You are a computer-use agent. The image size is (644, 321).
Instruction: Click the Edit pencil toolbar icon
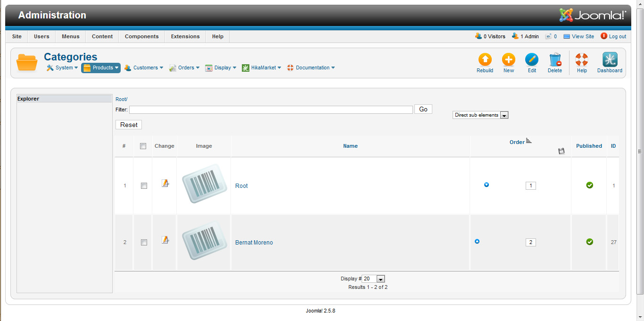pyautogui.click(x=532, y=60)
